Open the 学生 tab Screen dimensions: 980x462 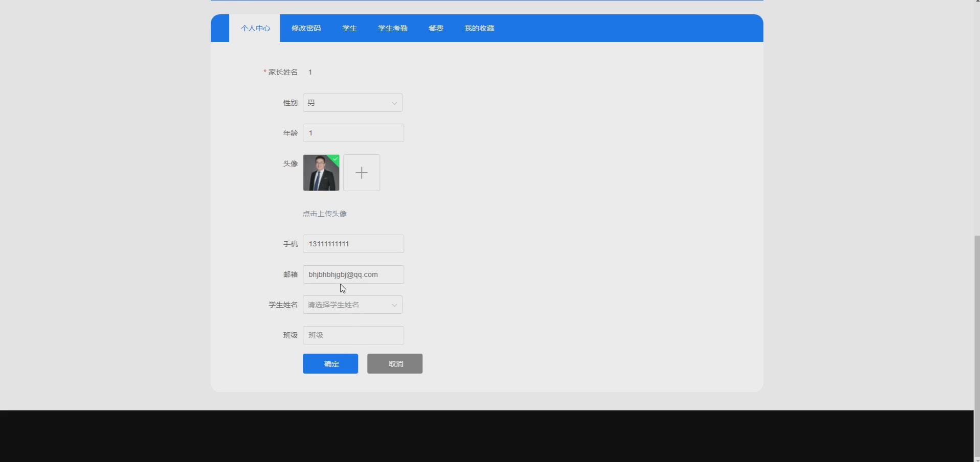[x=349, y=28]
